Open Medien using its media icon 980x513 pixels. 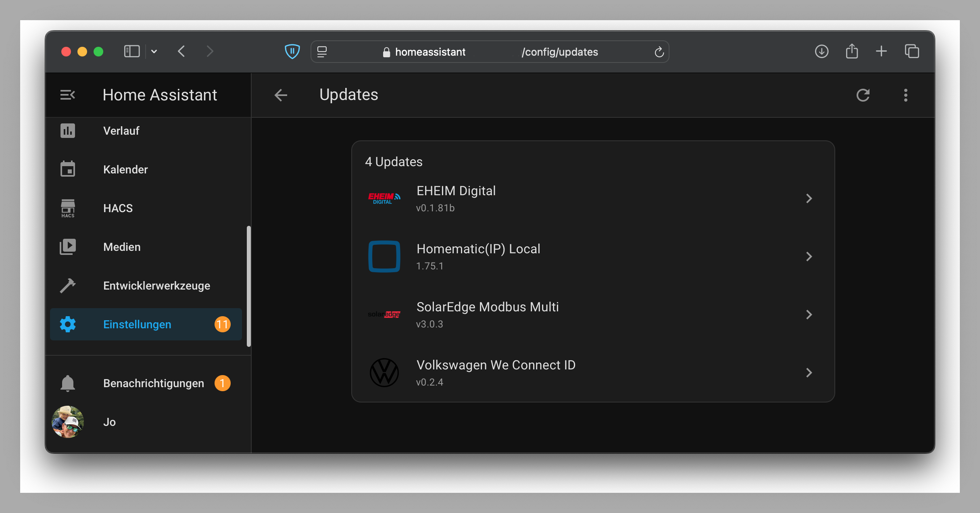coord(68,246)
